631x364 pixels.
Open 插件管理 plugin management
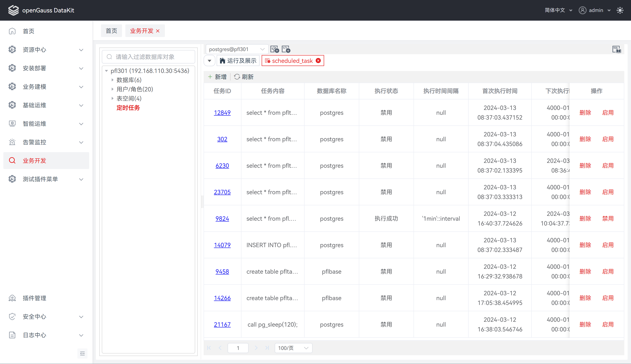(34, 298)
